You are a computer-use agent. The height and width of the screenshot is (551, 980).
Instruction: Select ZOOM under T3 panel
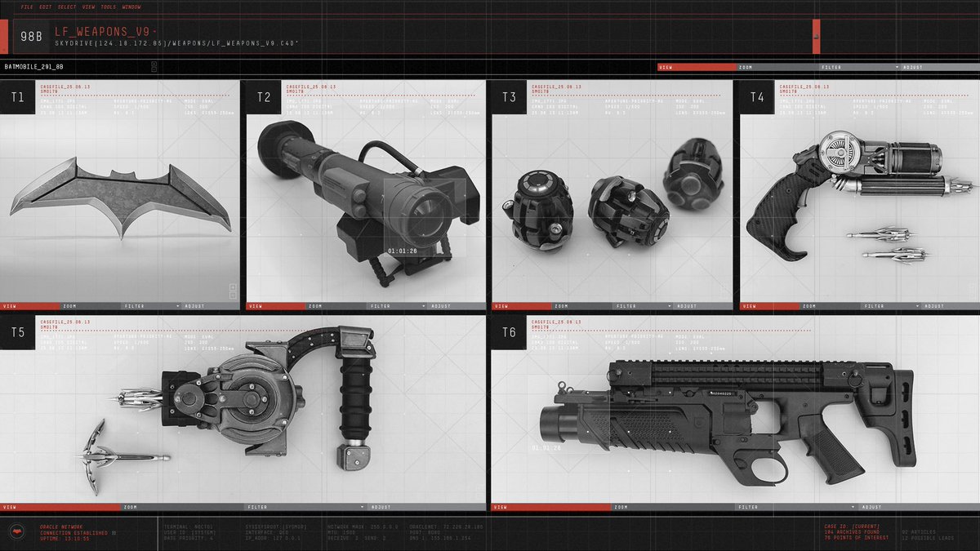[582, 306]
